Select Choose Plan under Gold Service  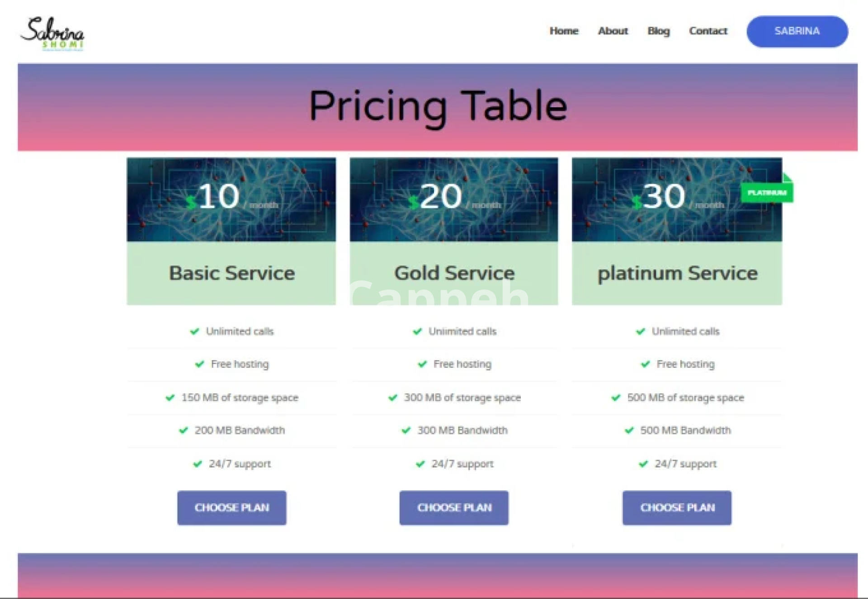pos(454,508)
